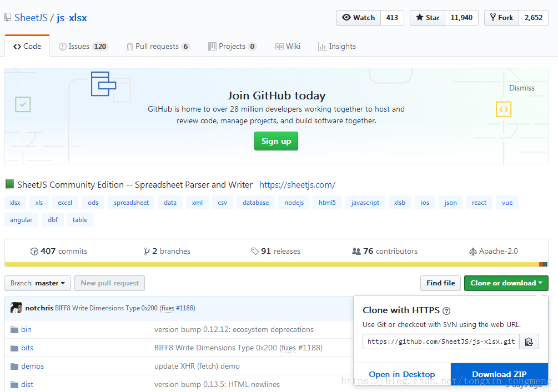Image resolution: width=558 pixels, height=392 pixels.
Task: Click Download ZIP
Action: click(x=499, y=374)
